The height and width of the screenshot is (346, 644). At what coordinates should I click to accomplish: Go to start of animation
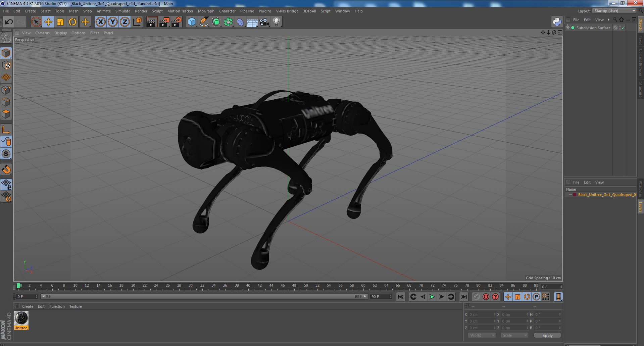coord(400,297)
